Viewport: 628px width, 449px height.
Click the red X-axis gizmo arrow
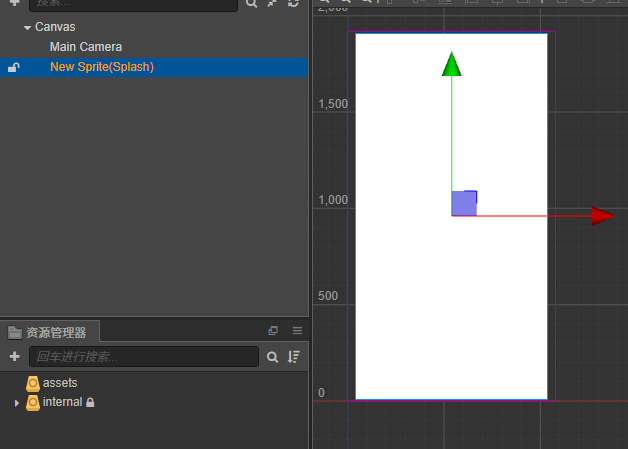pos(603,216)
